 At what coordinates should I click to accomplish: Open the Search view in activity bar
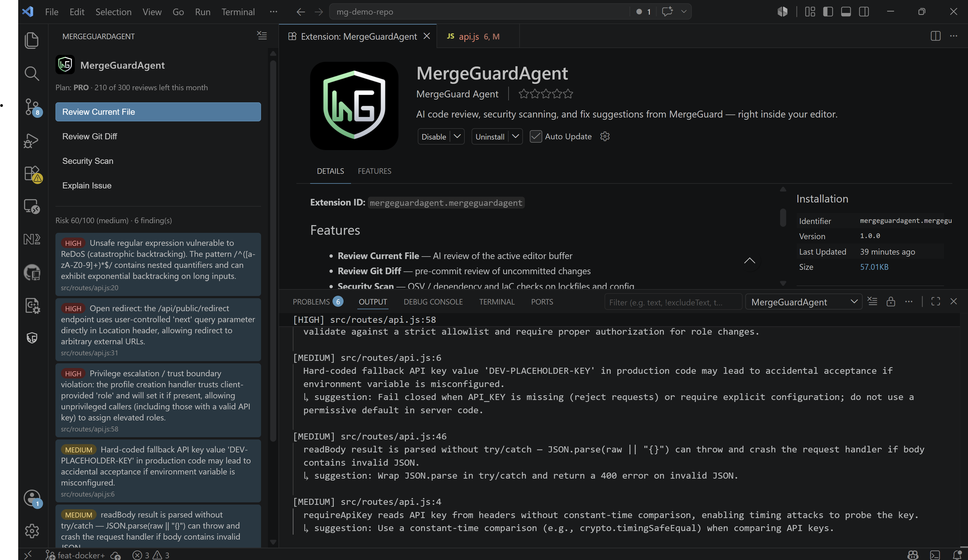(x=31, y=73)
